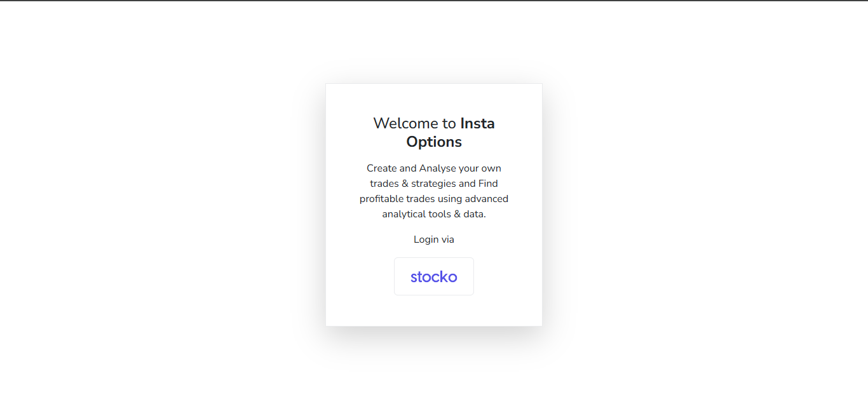Click the "Welcome to Insta Options" heading
This screenshot has height=406, width=868.
(434, 132)
